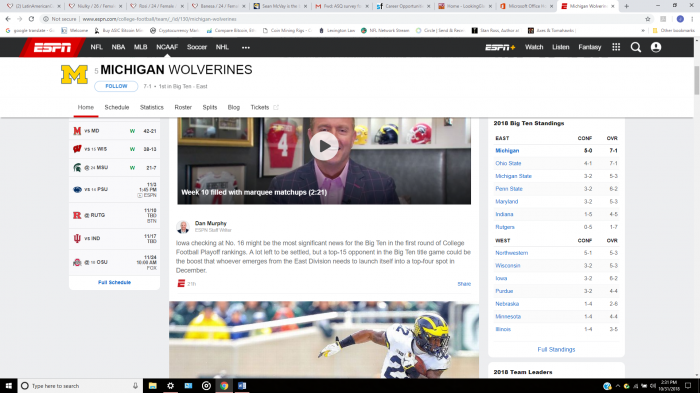This screenshot has width=700, height=393.
Task: Open a new browser tab with plus icon
Action: pos(626,6)
